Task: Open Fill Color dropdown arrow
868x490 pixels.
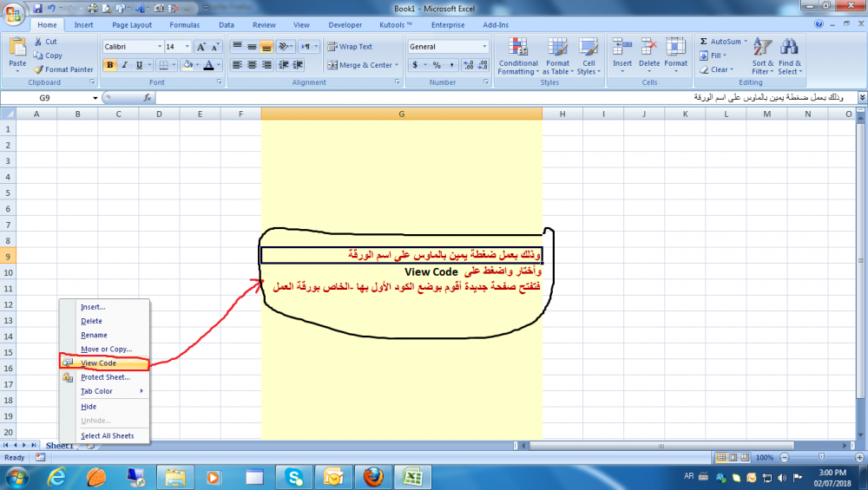Action: point(198,65)
